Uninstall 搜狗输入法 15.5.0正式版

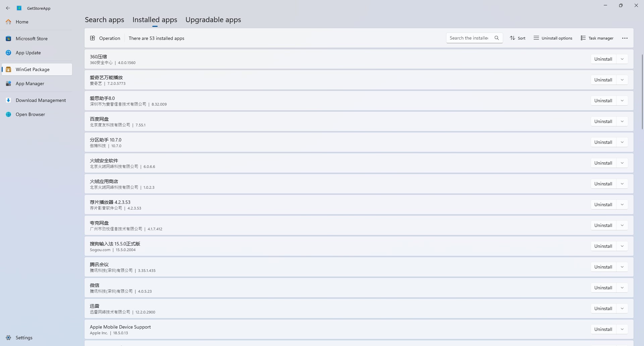point(603,246)
